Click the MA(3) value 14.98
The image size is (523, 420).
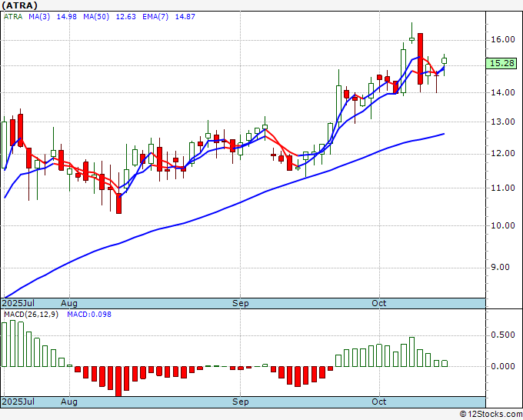[66, 17]
